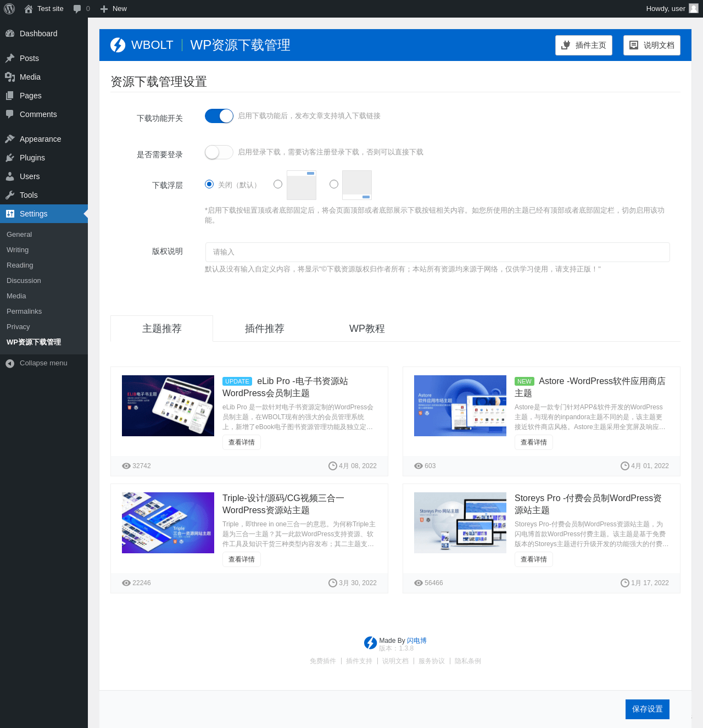
Task: Open the 隐私条例 footer link
Action: pyautogui.click(x=468, y=661)
